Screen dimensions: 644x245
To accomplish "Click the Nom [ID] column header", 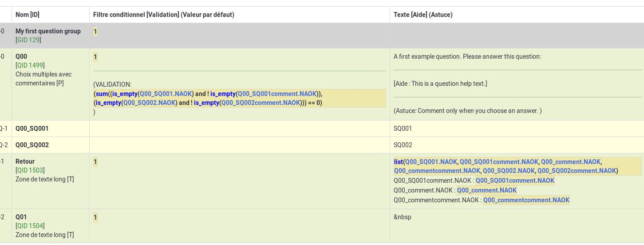I will (x=28, y=15).
